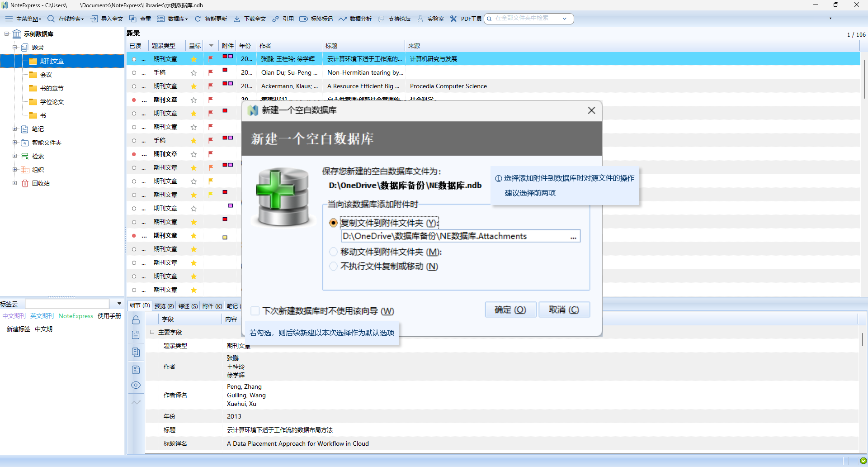The image size is (868, 467).
Task: Open the search scope dropdown arrow
Action: point(565,19)
